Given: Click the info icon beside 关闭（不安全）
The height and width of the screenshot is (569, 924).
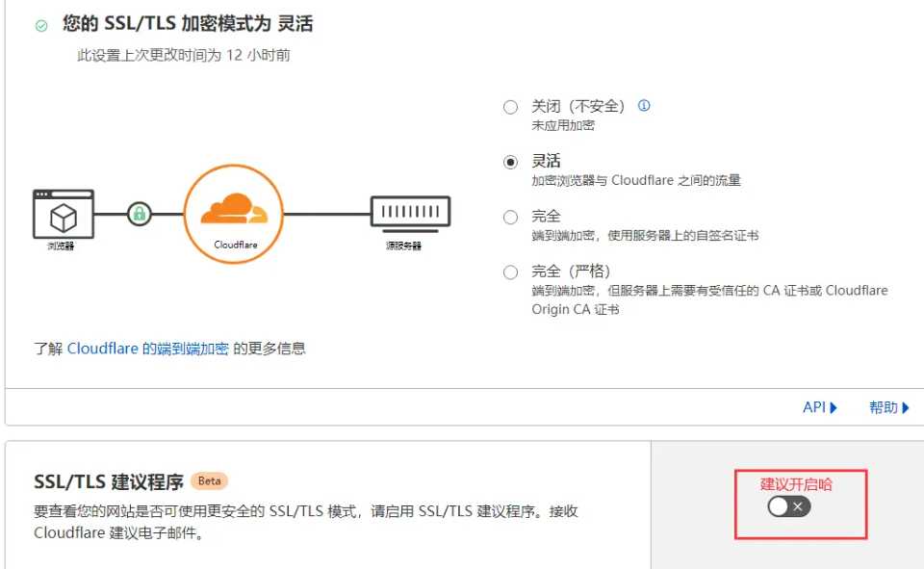Looking at the screenshot, I should pyautogui.click(x=644, y=106).
